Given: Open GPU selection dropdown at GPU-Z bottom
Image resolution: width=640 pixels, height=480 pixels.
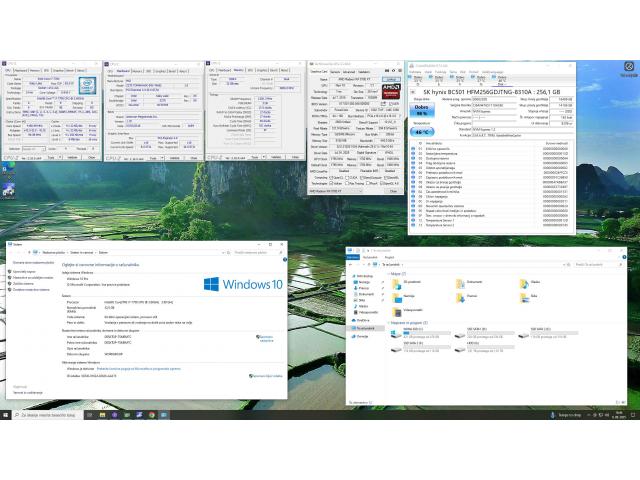Looking at the screenshot, I should [x=336, y=191].
